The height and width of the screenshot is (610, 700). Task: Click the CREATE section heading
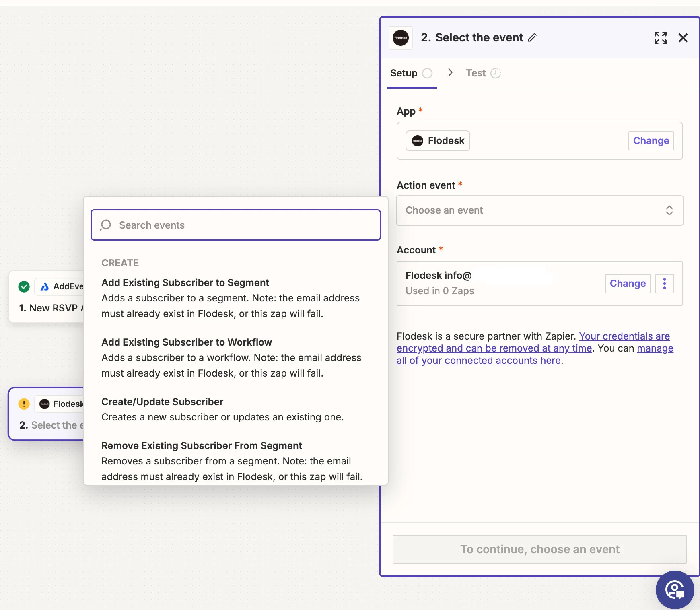click(x=120, y=263)
